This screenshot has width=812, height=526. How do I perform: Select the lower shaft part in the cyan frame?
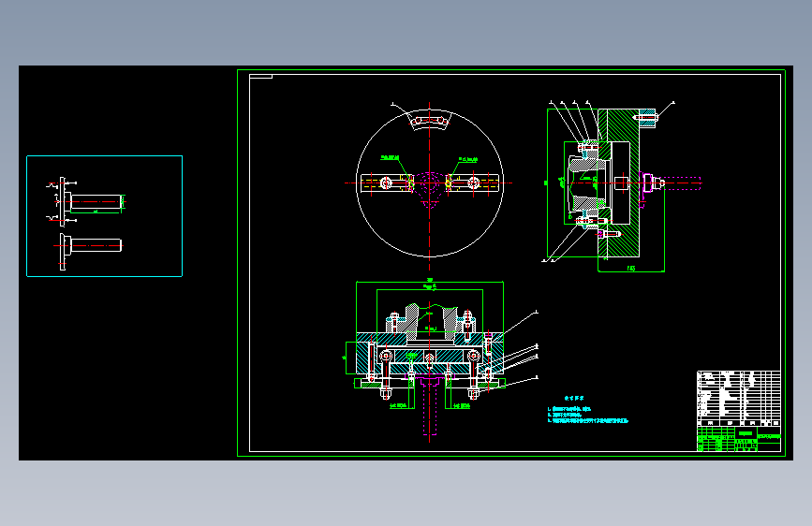89,251
